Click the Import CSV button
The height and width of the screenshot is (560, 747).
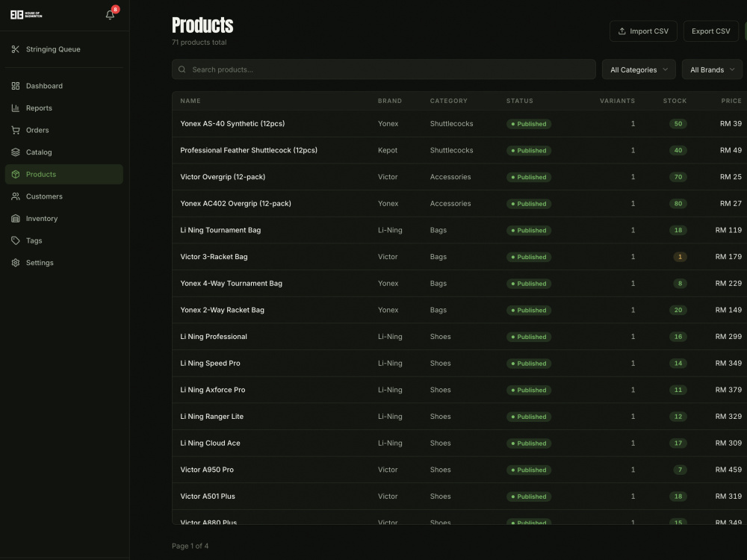643,31
